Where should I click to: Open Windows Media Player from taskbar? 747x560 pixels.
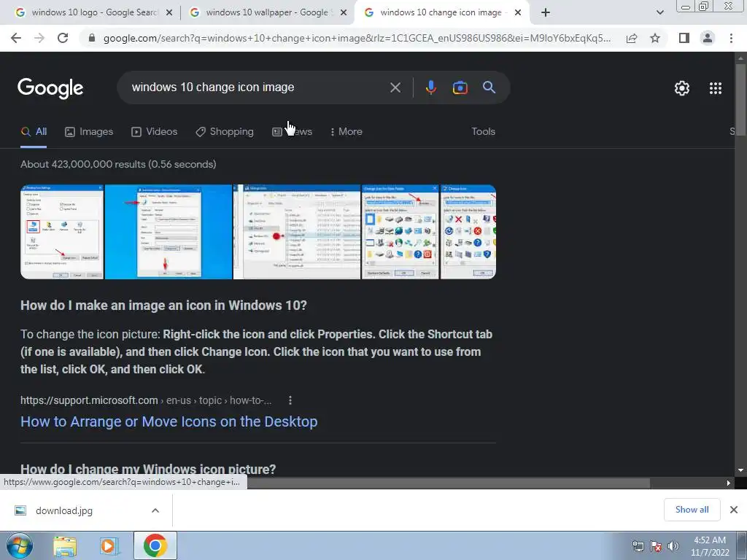[109, 545]
